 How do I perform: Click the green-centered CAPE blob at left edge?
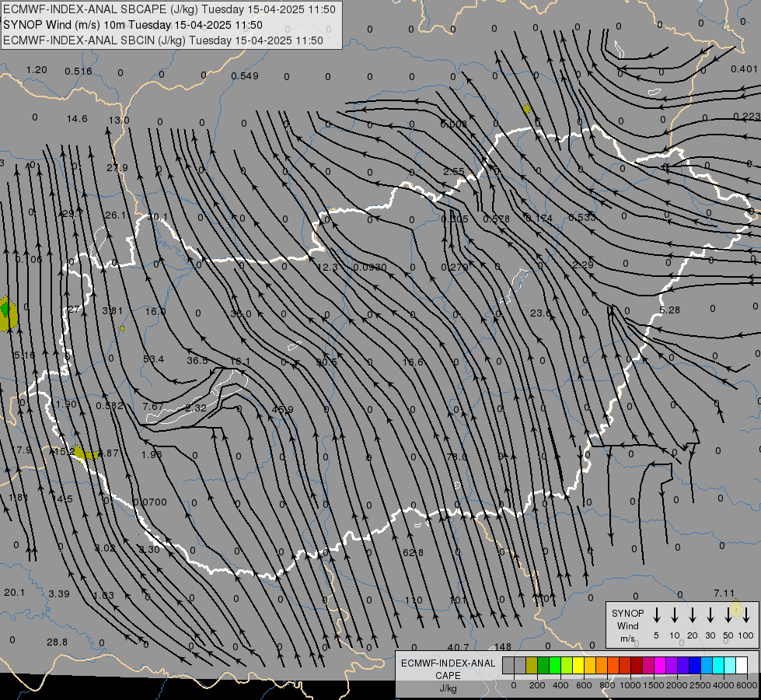7,313
